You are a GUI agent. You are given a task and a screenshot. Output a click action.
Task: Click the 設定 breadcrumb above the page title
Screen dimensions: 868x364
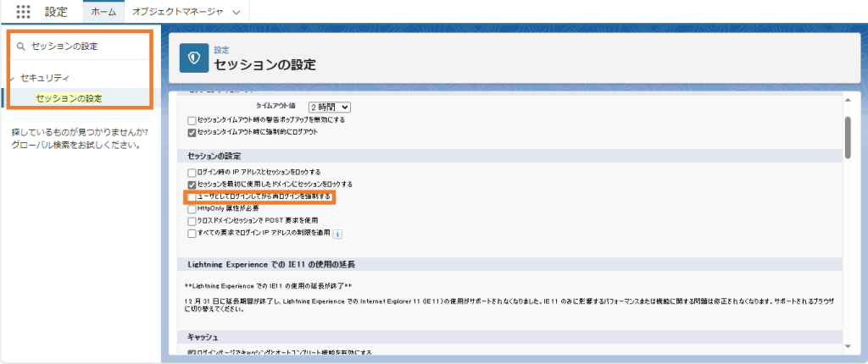(221, 50)
